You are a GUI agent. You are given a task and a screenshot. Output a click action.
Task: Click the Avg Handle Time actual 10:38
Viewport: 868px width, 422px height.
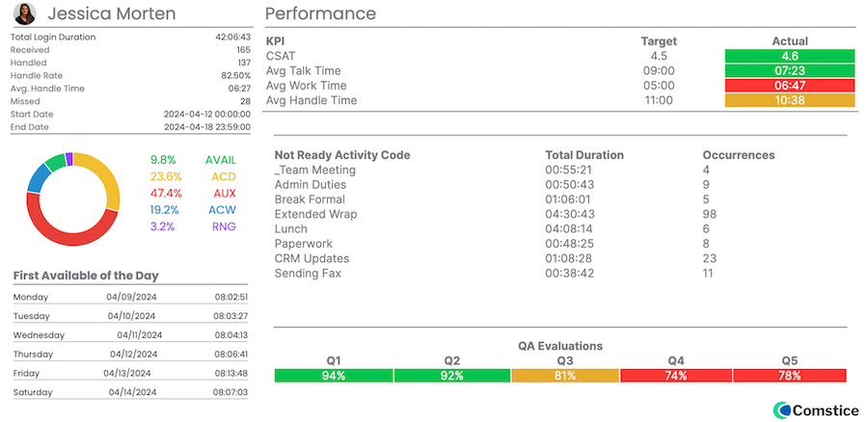point(790,100)
